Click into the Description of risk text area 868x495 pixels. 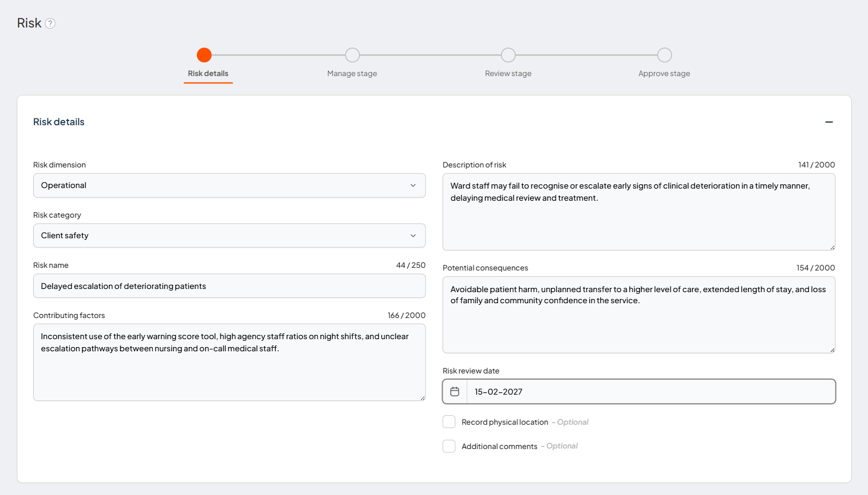pyautogui.click(x=639, y=212)
